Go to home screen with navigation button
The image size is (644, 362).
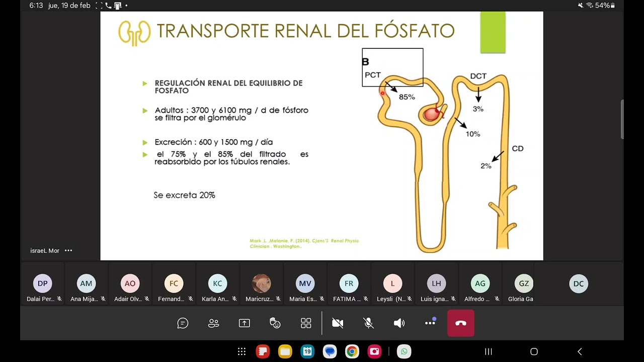[x=534, y=351]
